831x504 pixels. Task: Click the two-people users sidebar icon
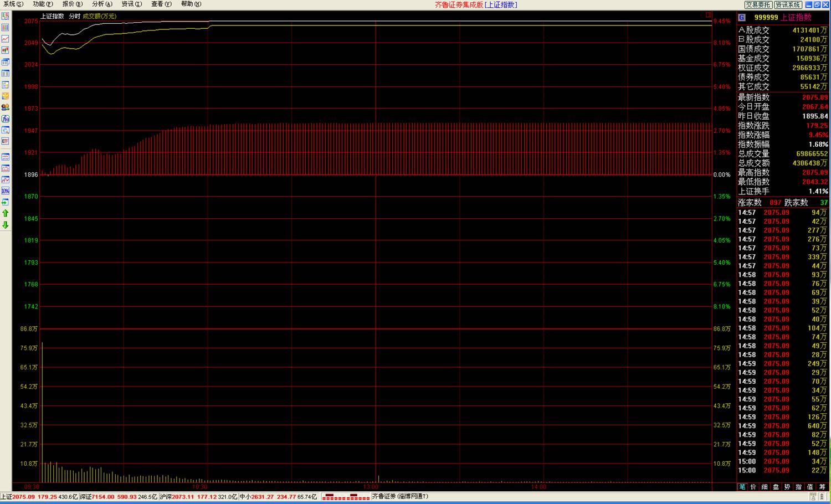[x=6, y=107]
